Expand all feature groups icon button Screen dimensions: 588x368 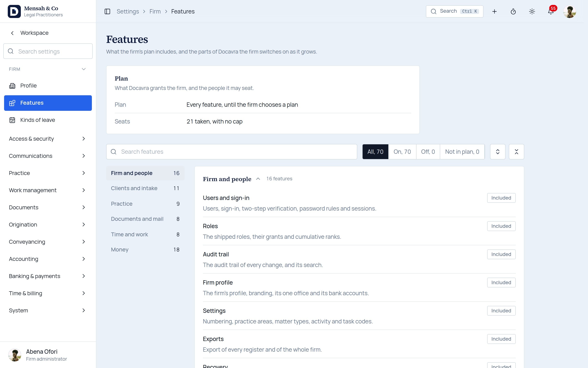click(x=498, y=152)
